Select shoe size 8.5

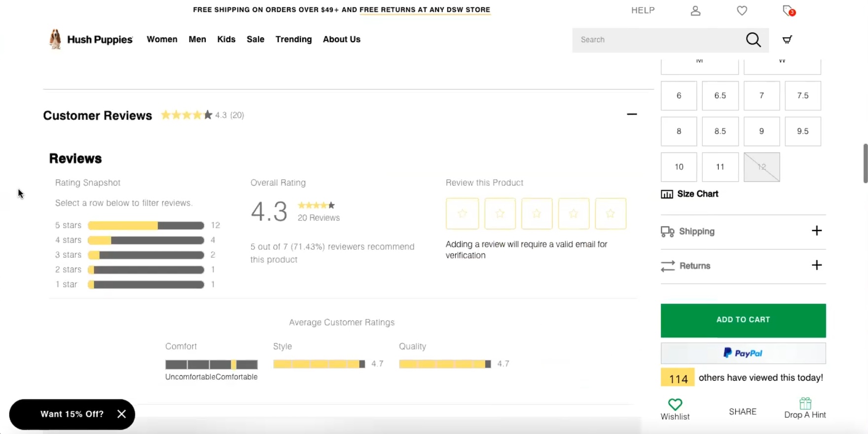click(x=720, y=131)
